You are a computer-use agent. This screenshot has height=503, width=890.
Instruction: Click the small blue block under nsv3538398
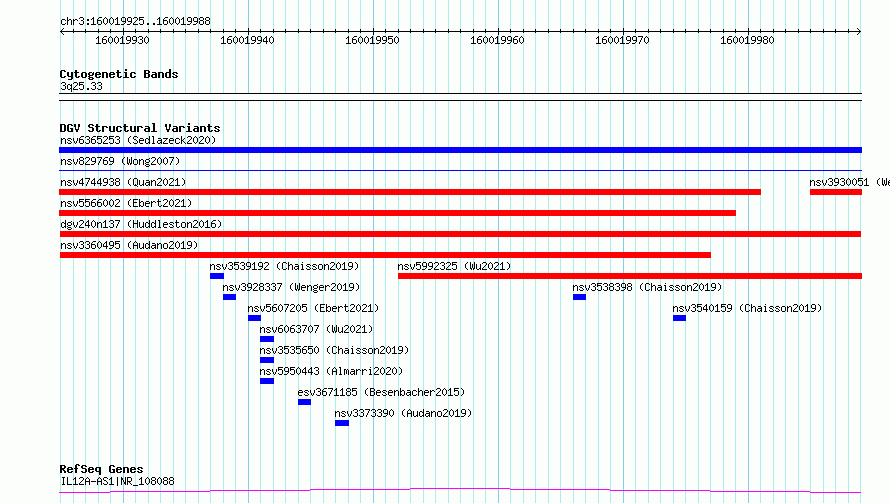click(580, 297)
